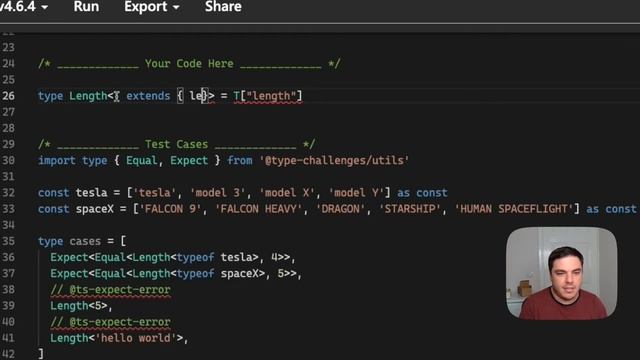640x360 pixels.
Task: Click the webcam video overlay of the presenter
Action: [x=561, y=273]
